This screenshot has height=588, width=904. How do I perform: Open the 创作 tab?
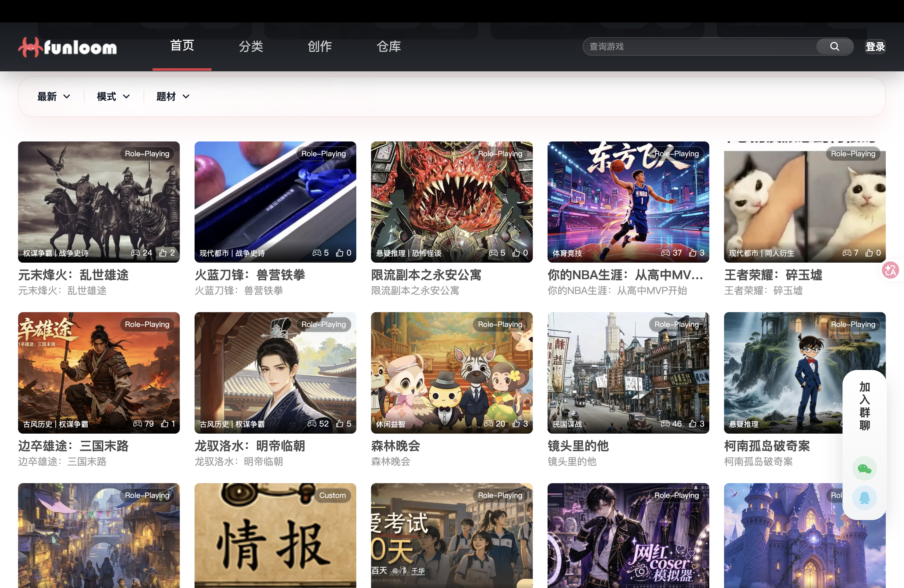point(319,46)
